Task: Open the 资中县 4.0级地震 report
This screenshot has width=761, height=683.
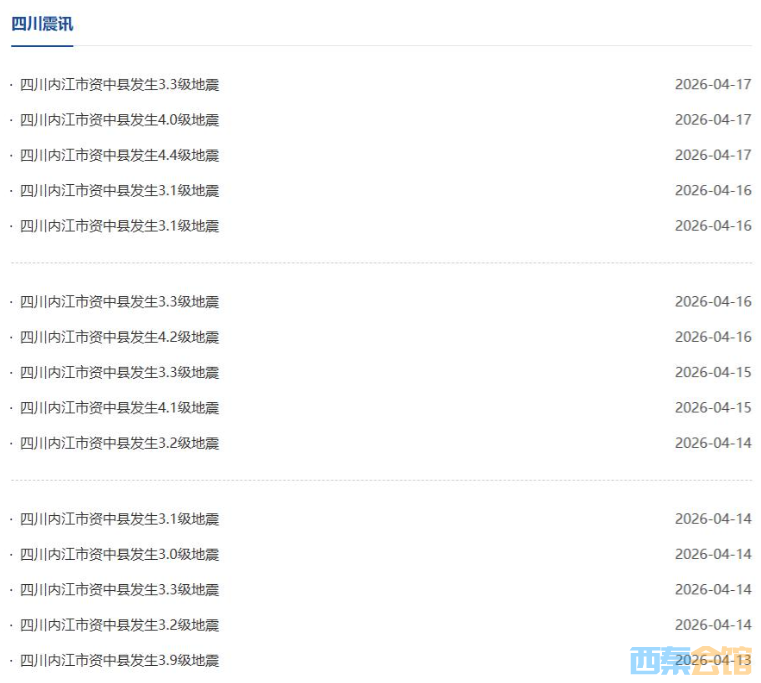Action: [119, 120]
